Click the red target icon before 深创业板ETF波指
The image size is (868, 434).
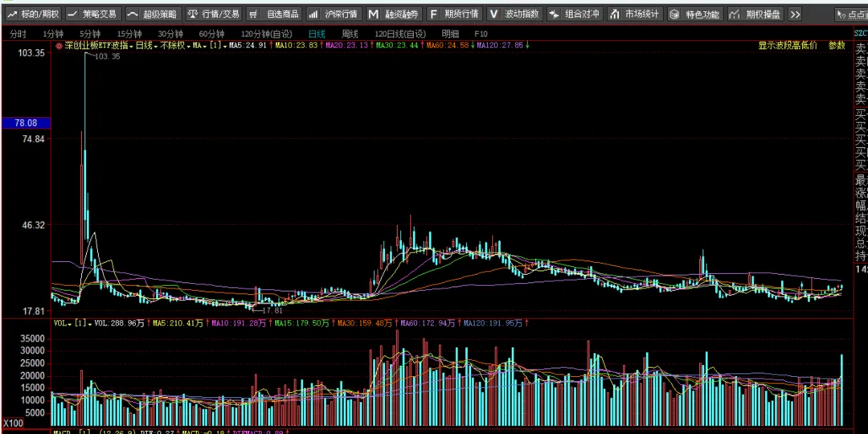point(59,45)
